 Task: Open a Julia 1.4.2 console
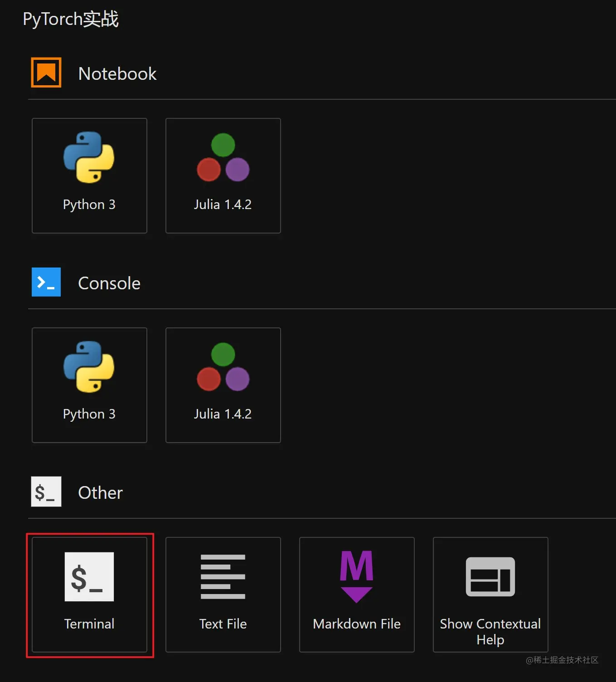[223, 385]
